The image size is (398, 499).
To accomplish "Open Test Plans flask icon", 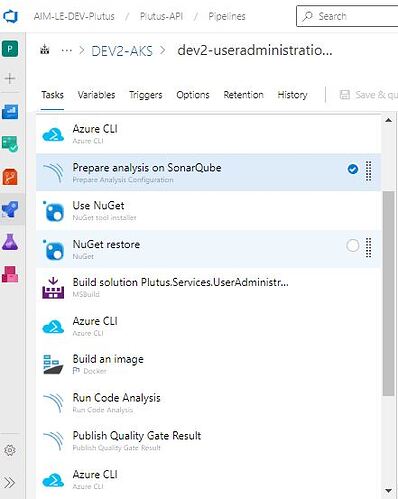I will [10, 242].
